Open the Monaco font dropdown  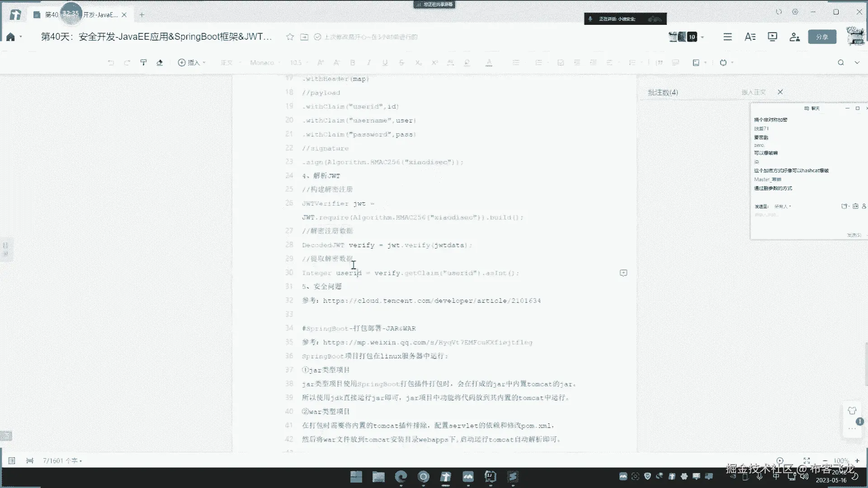pyautogui.click(x=264, y=62)
